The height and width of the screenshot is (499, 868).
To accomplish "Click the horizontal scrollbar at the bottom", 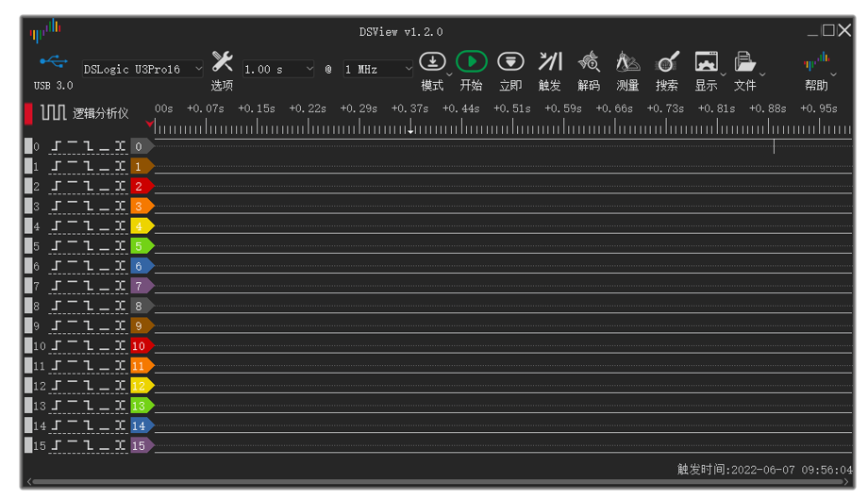I will (438, 482).
